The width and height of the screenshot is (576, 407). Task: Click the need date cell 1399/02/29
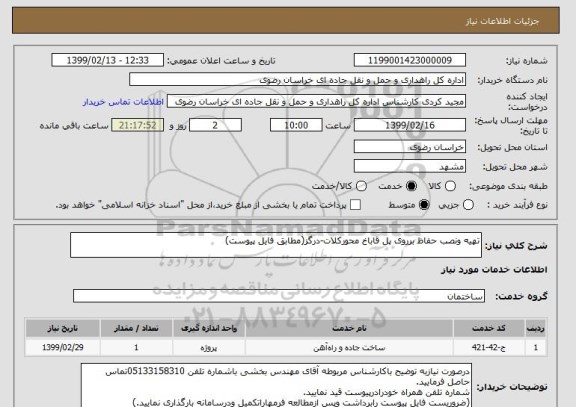click(63, 347)
